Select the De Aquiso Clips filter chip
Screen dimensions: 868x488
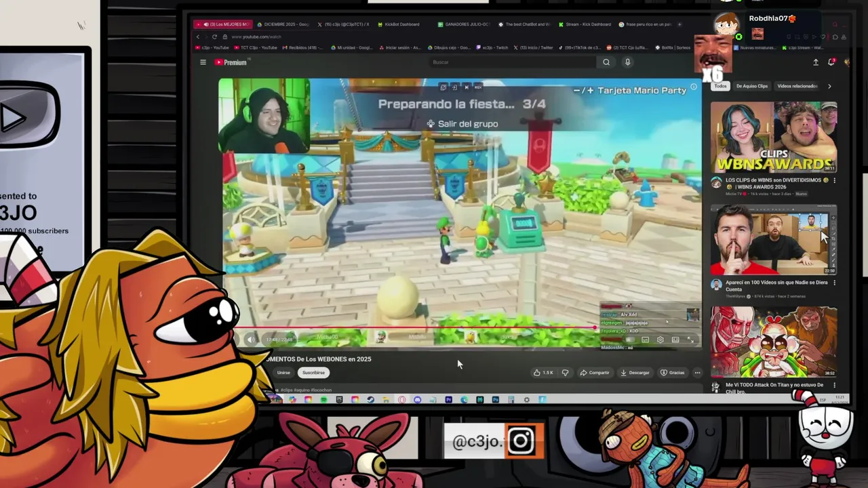tap(752, 86)
